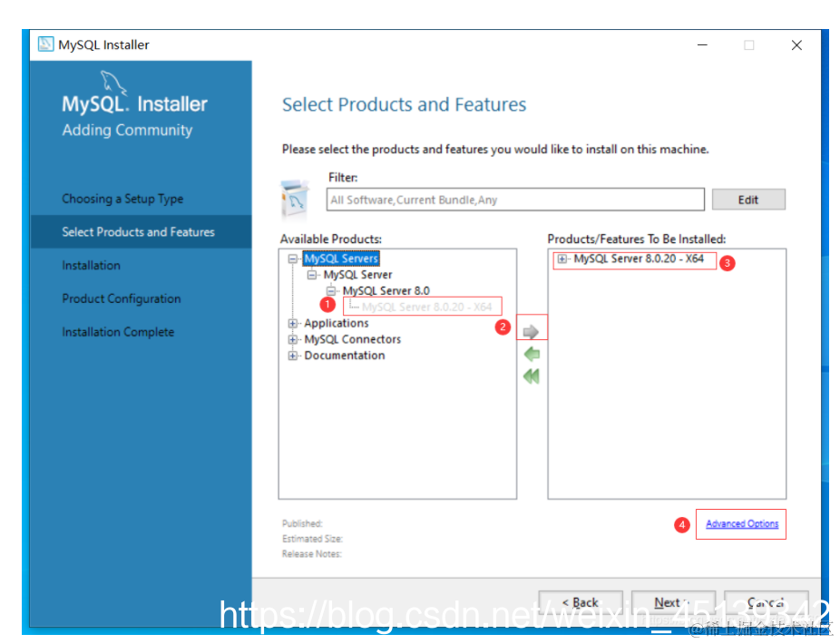Collapse the MySQL Server 8.0 node
Image resolution: width=840 pixels, height=644 pixels.
coord(331,291)
